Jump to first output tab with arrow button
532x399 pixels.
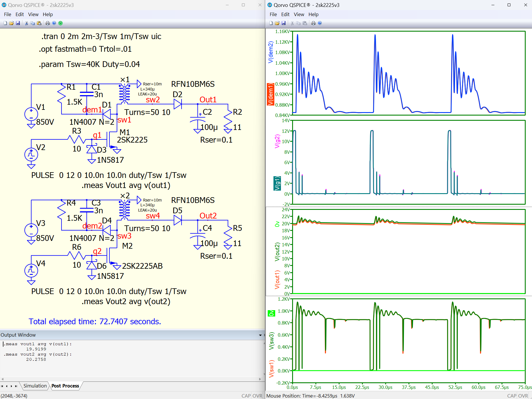pyautogui.click(x=2, y=386)
